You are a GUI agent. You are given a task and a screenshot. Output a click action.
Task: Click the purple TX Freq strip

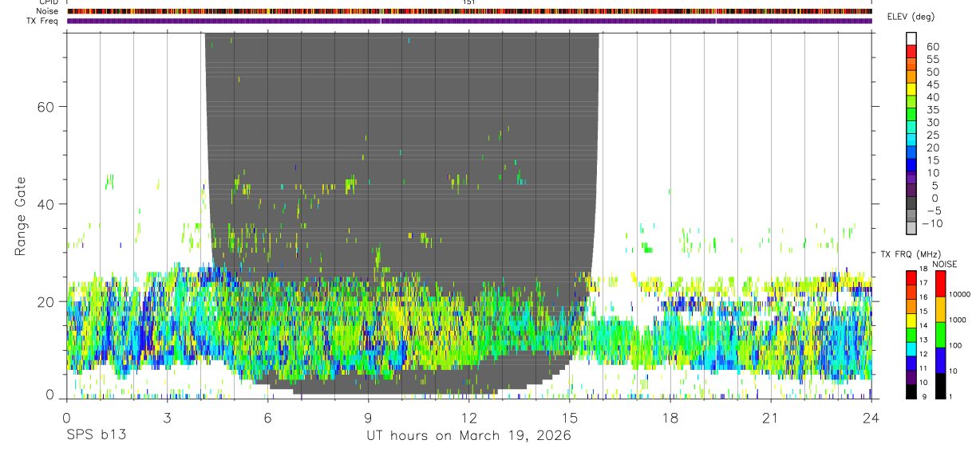point(469,21)
